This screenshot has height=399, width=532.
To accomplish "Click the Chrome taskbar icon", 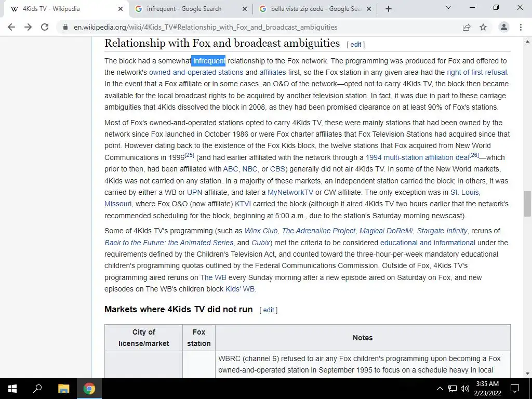I will 89,389.
